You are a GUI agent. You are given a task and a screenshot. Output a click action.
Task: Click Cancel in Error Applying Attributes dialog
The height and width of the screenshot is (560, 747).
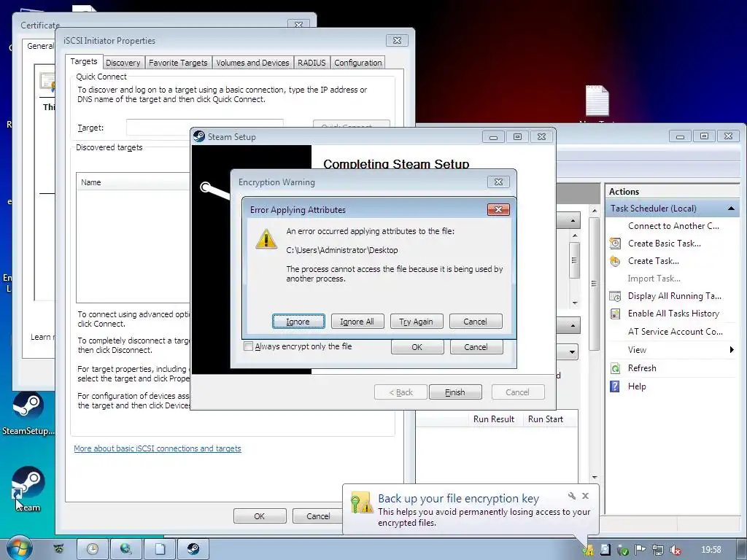[476, 322]
